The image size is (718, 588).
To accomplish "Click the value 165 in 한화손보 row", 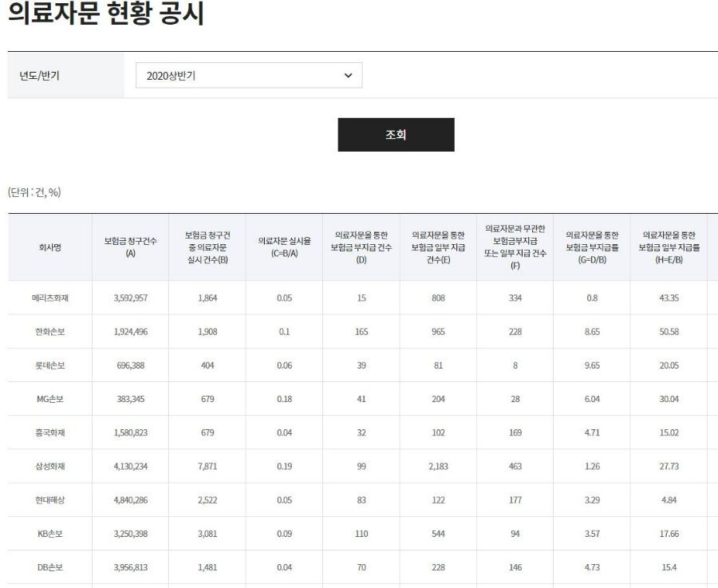I will pyautogui.click(x=361, y=332).
